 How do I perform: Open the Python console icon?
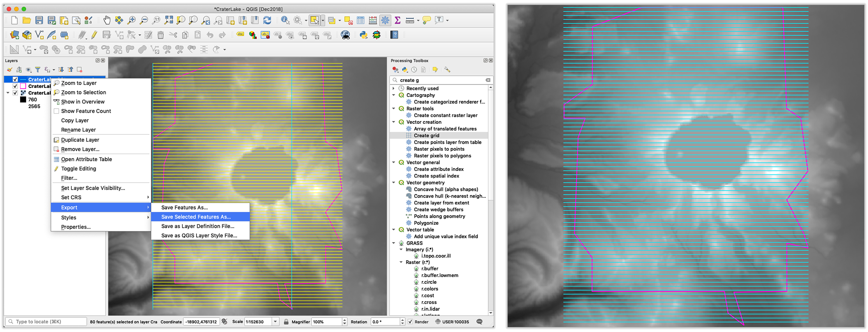tap(364, 35)
